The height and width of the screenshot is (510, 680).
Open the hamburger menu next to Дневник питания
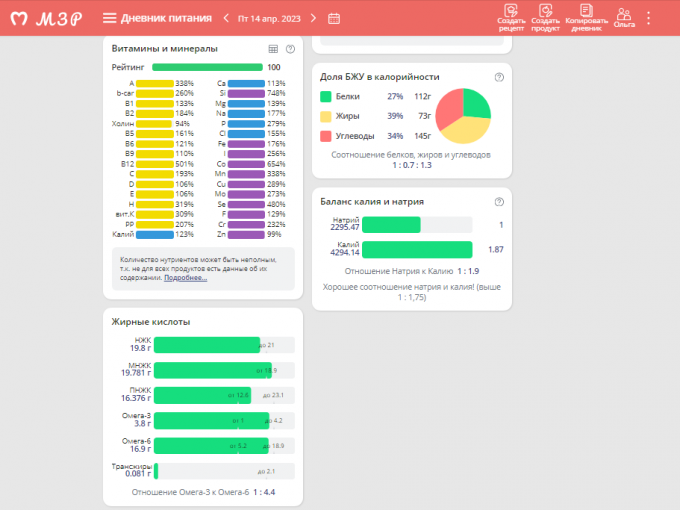click(110, 18)
